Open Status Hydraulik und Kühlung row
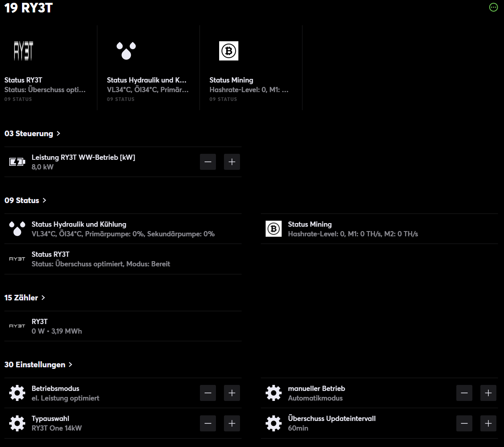504x447 pixels. click(x=123, y=229)
